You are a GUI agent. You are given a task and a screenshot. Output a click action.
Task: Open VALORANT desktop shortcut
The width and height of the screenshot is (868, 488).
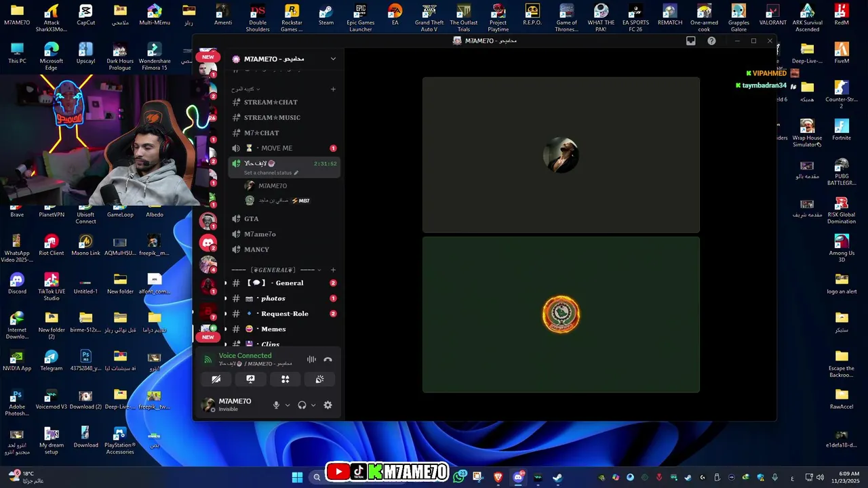coord(773,15)
